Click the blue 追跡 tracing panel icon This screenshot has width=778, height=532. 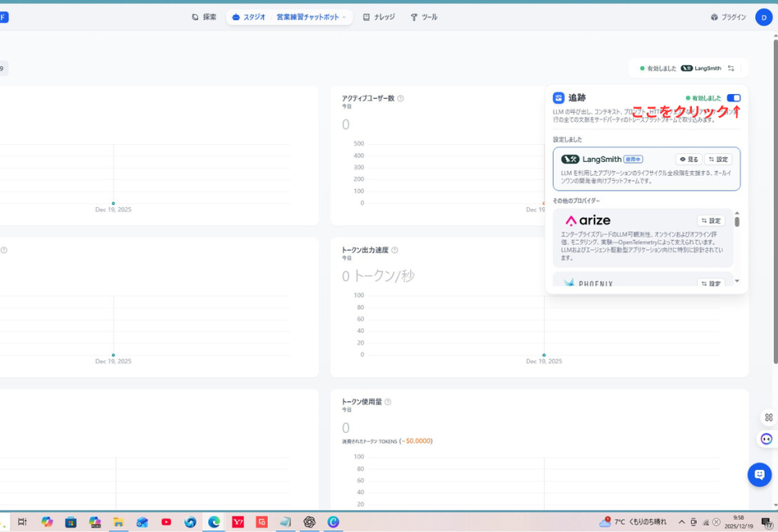[559, 97]
